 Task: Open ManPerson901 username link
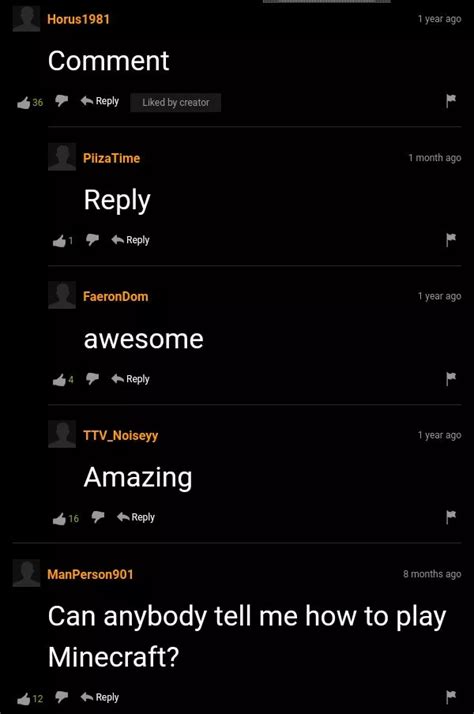(x=90, y=574)
